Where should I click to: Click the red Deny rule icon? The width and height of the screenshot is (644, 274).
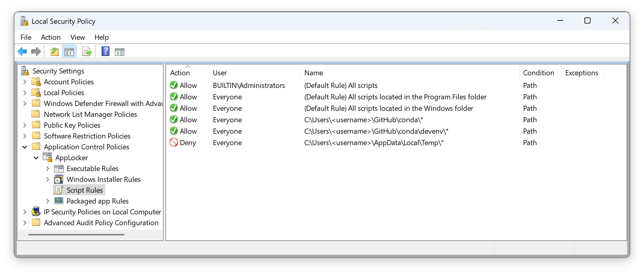click(x=174, y=142)
